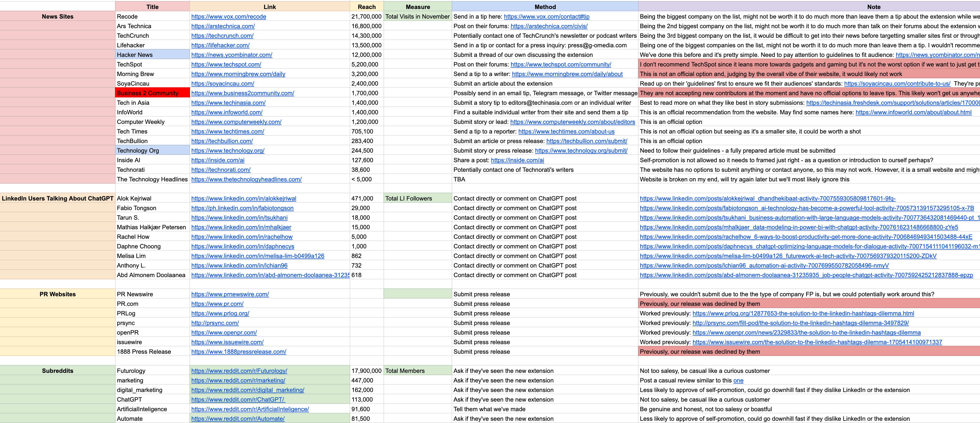Viewport: 980px width, 423px height.
Task: Select the Total LI Followers cell
Action: (417, 198)
